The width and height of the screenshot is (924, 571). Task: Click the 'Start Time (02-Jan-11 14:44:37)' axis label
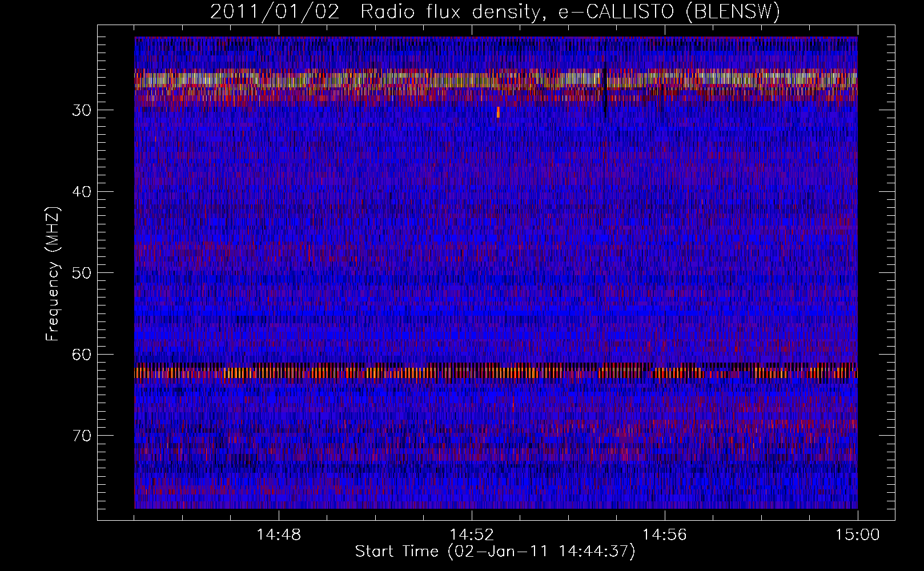pyautogui.click(x=495, y=552)
